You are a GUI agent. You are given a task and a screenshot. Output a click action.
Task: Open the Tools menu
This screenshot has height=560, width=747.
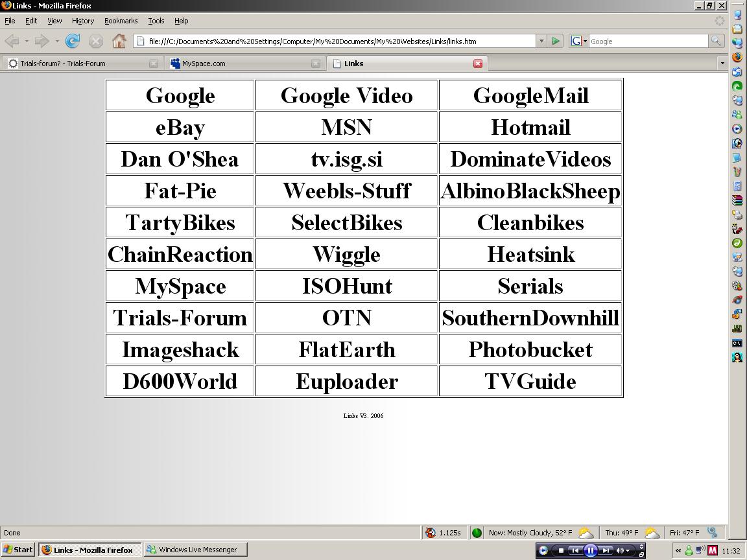pyautogui.click(x=156, y=21)
